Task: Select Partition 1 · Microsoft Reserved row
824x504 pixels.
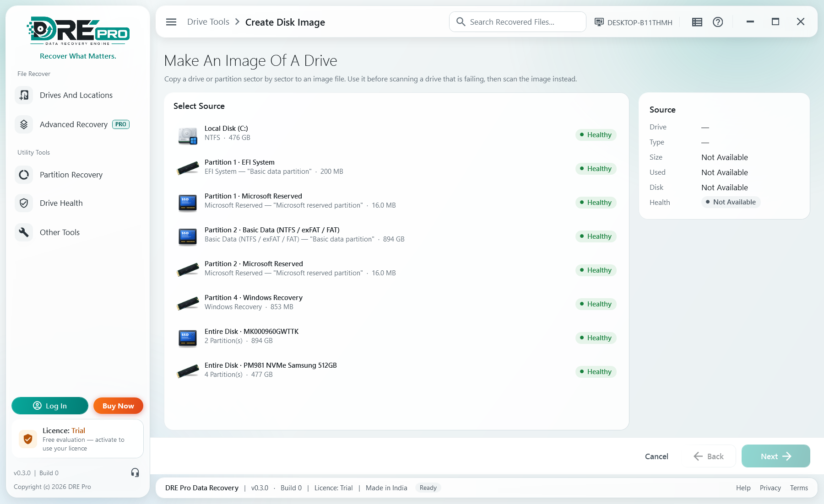Action: point(396,203)
